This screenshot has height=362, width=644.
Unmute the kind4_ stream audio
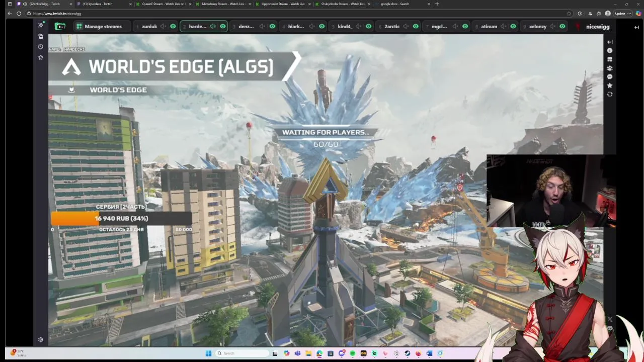pos(359,26)
